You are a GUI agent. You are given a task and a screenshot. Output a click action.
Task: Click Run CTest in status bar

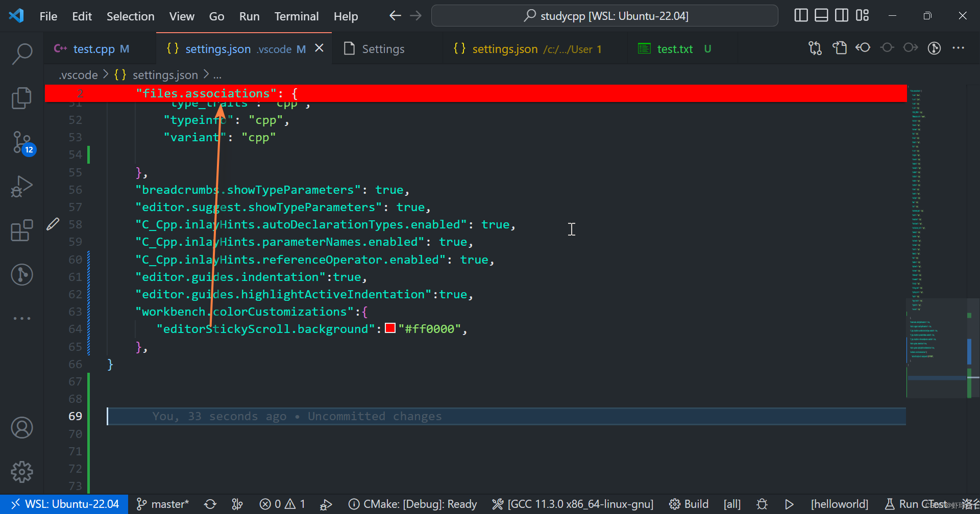click(915, 504)
